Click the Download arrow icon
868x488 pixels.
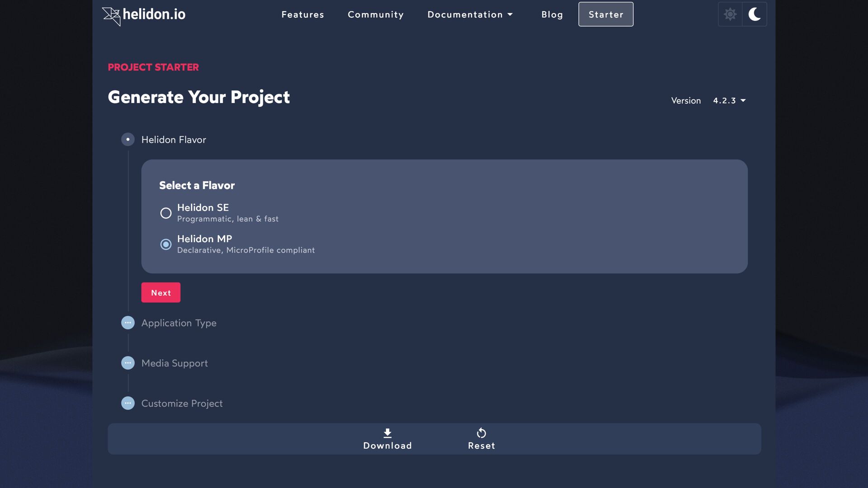click(x=387, y=433)
